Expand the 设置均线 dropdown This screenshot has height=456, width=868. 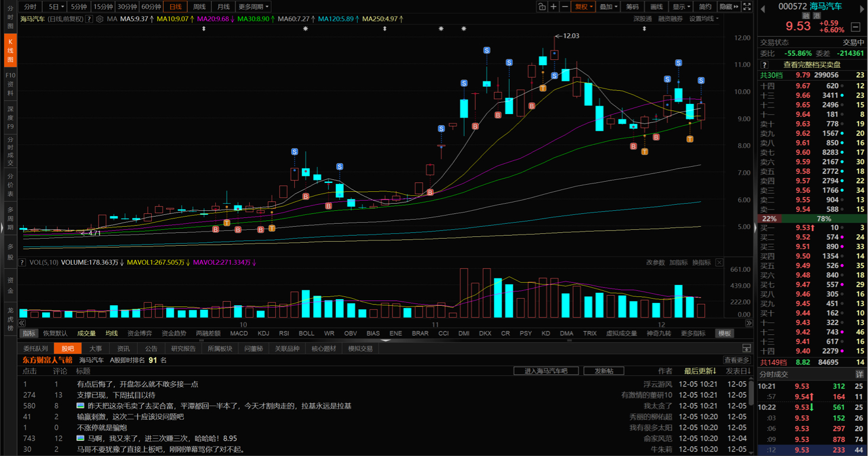(x=704, y=19)
